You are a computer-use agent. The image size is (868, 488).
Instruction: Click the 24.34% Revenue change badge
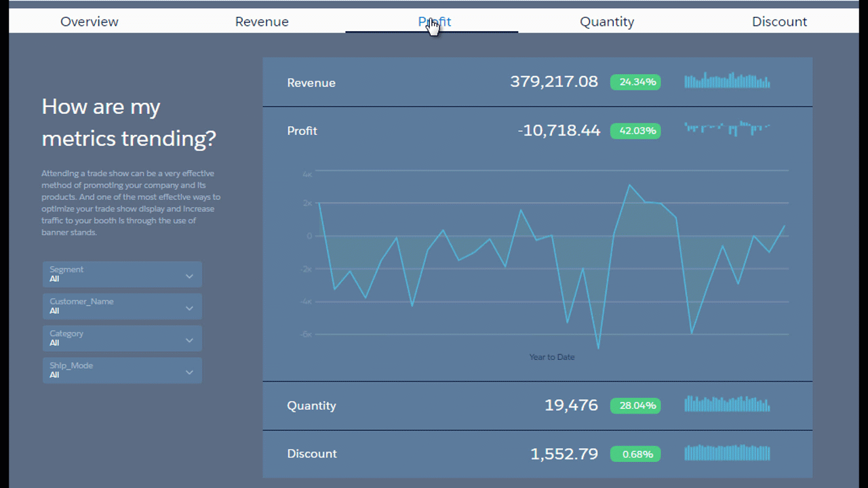635,82
